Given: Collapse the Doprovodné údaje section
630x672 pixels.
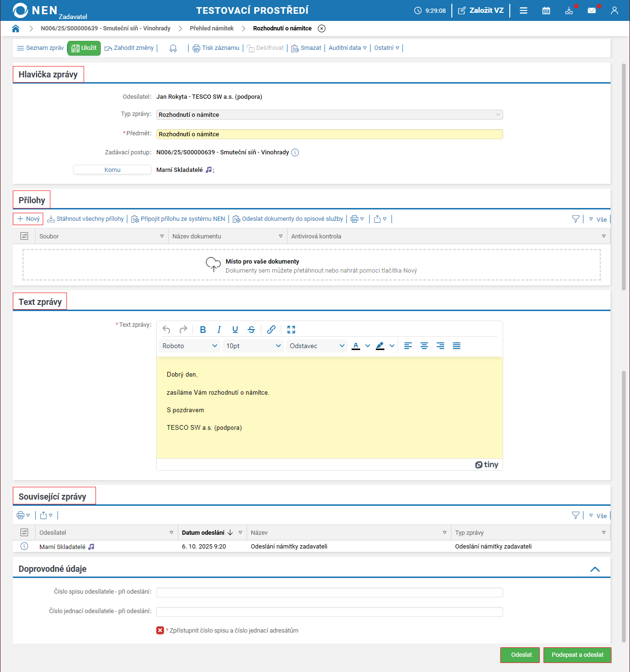Looking at the screenshot, I should [595, 569].
